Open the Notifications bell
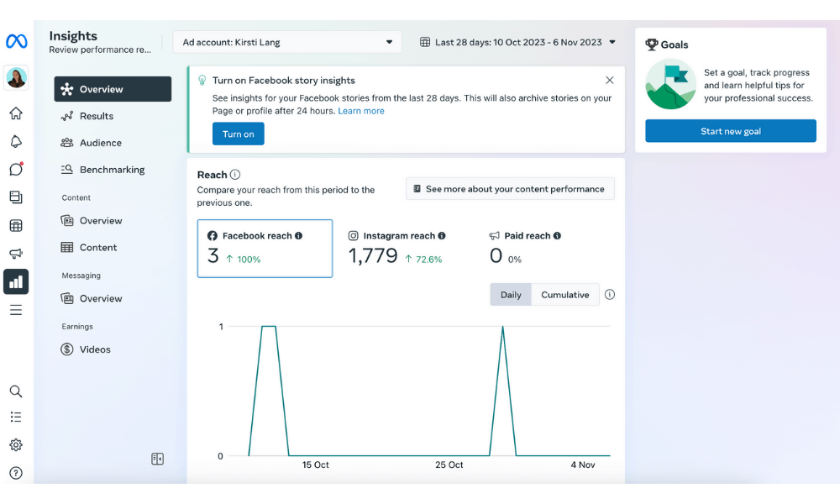 click(x=16, y=141)
